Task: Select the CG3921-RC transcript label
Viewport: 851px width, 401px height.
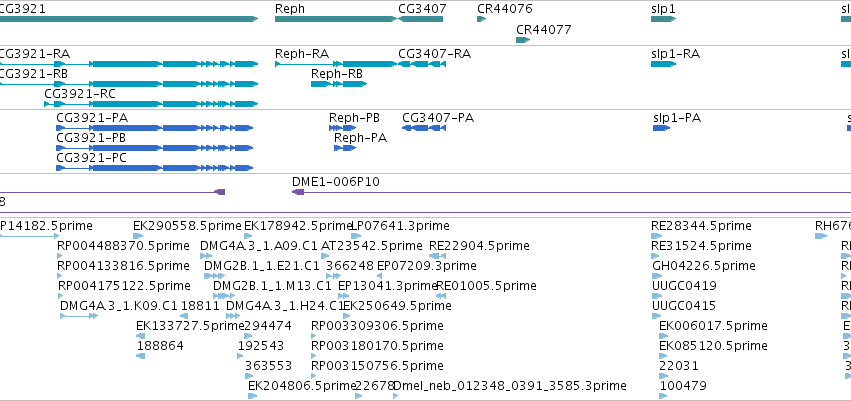Action: tap(80, 94)
